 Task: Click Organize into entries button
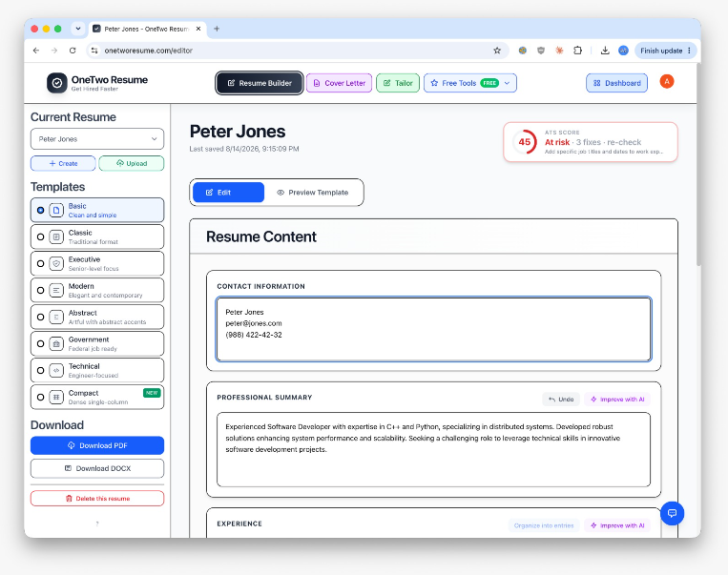click(544, 525)
